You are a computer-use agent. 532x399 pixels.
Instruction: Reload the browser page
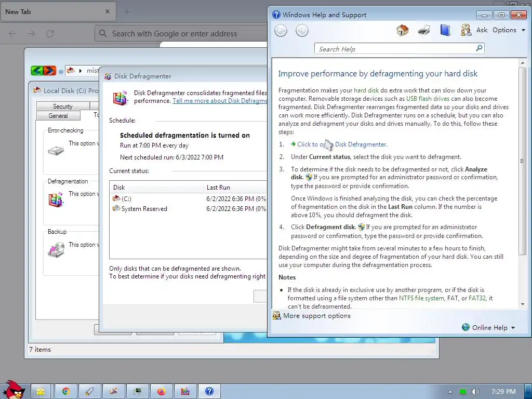pos(50,34)
